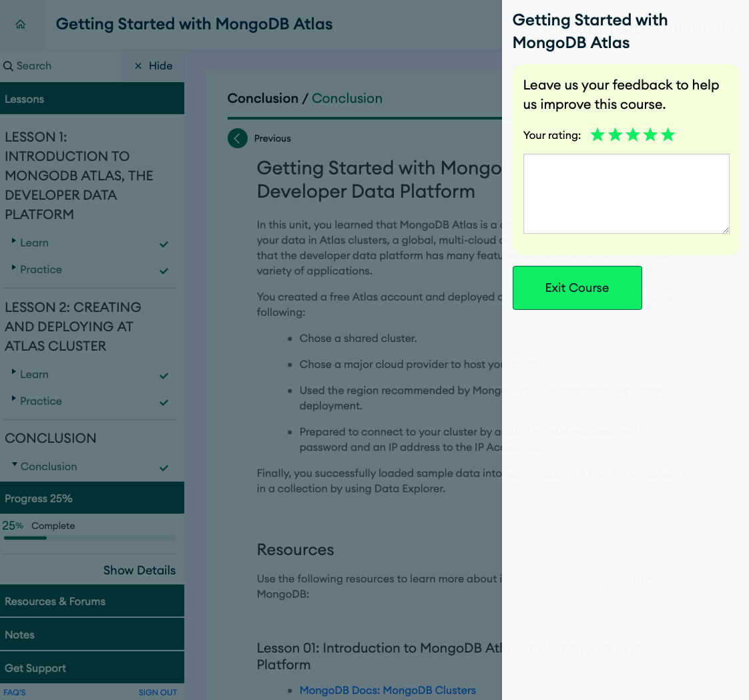749x700 pixels.
Task: Rate the course one star
Action: (597, 136)
